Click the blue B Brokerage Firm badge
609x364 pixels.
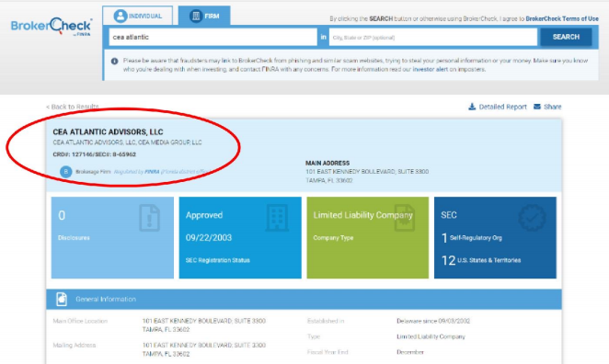pyautogui.click(x=66, y=172)
